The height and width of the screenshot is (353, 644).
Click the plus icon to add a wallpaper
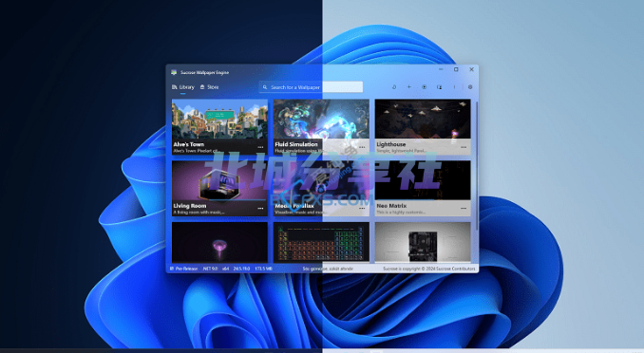point(409,87)
